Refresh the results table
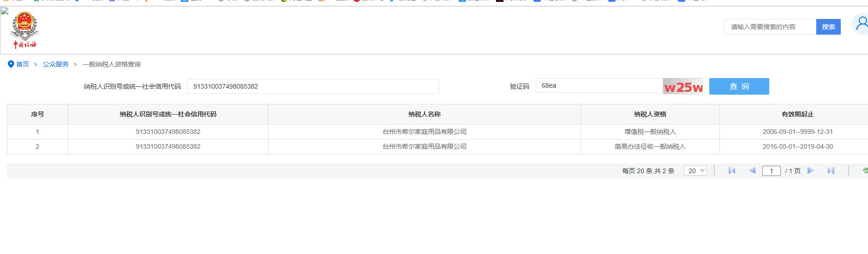This screenshot has width=868, height=254. (x=865, y=171)
